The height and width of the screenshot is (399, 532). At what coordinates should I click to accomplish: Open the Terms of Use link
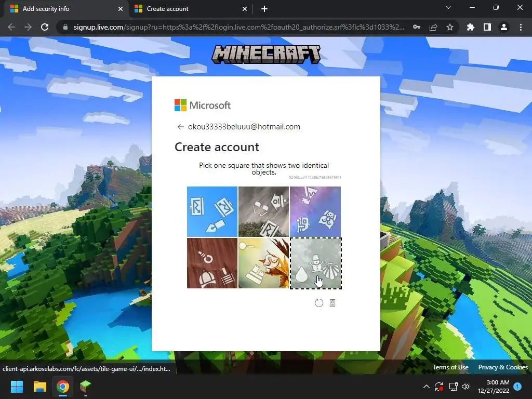tap(450, 367)
